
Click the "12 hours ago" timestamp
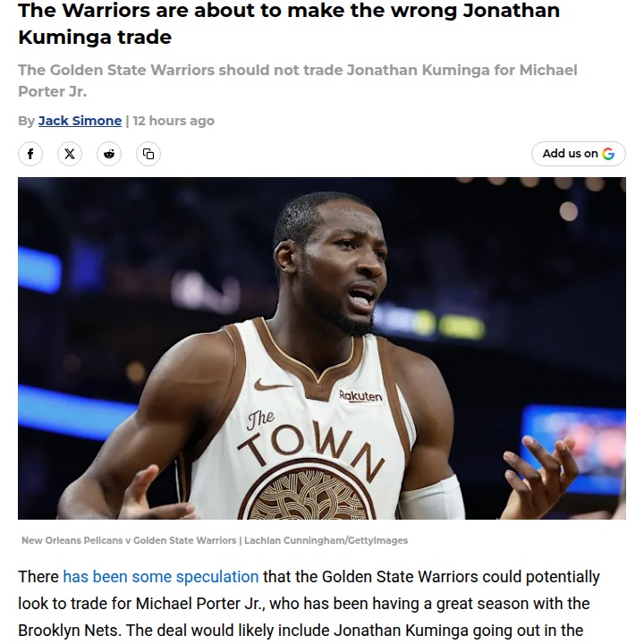coord(174,121)
